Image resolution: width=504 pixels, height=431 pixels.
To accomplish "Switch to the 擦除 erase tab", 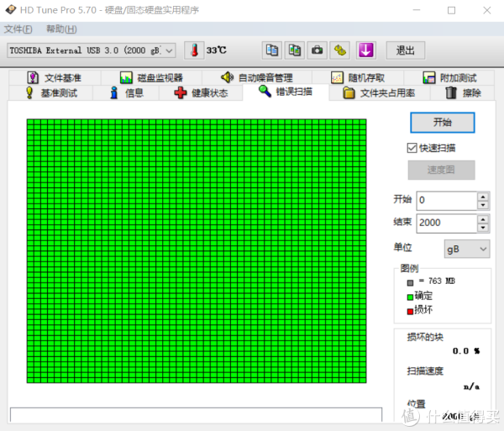I will 463,93.
